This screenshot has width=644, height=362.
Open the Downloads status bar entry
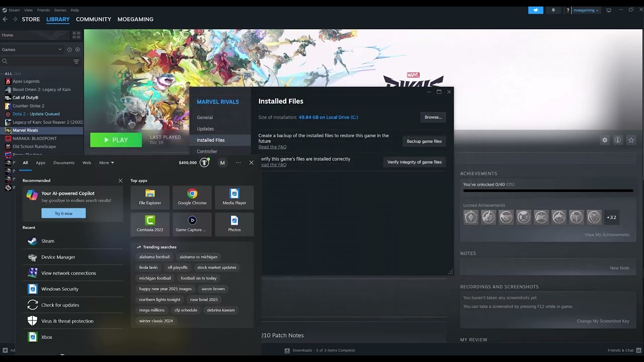(320, 350)
